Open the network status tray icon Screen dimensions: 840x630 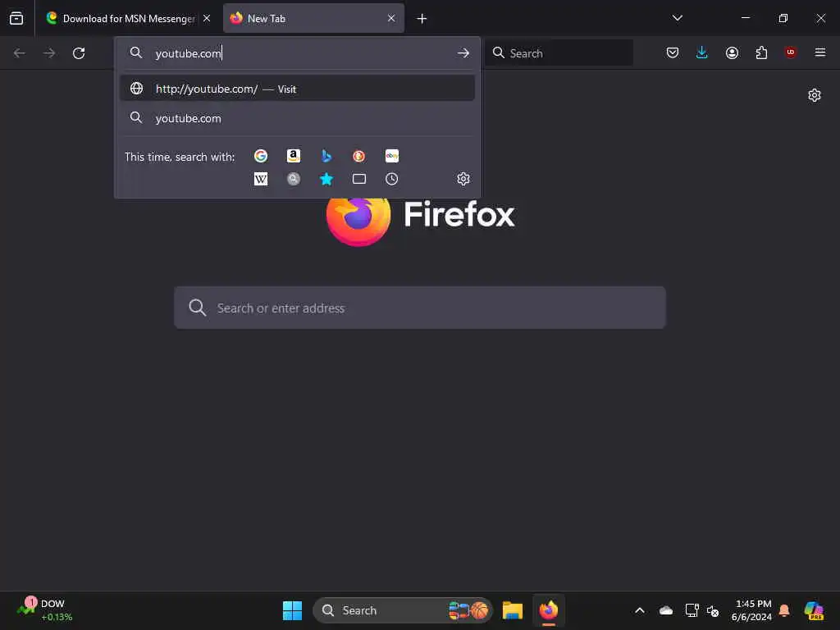692,610
